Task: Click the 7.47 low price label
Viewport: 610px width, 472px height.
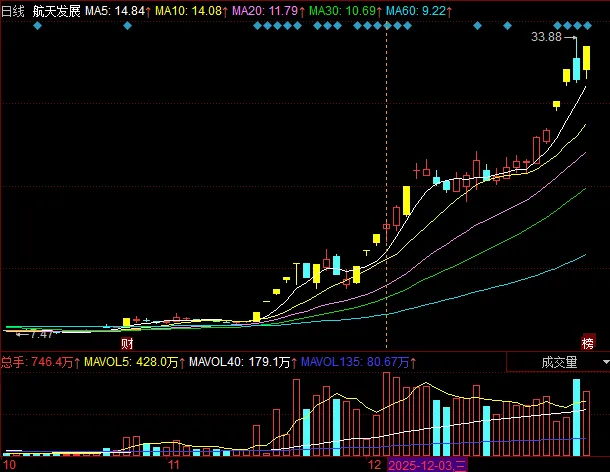Action: [x=41, y=334]
